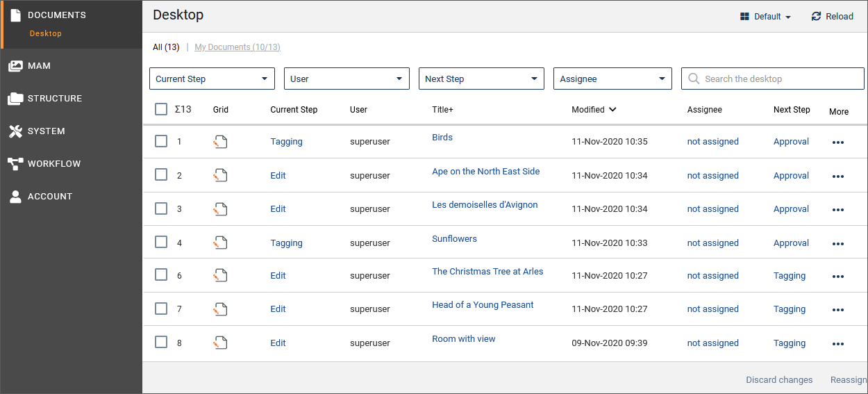
Task: Click the document grid icon in the Birds row
Action: (x=220, y=142)
